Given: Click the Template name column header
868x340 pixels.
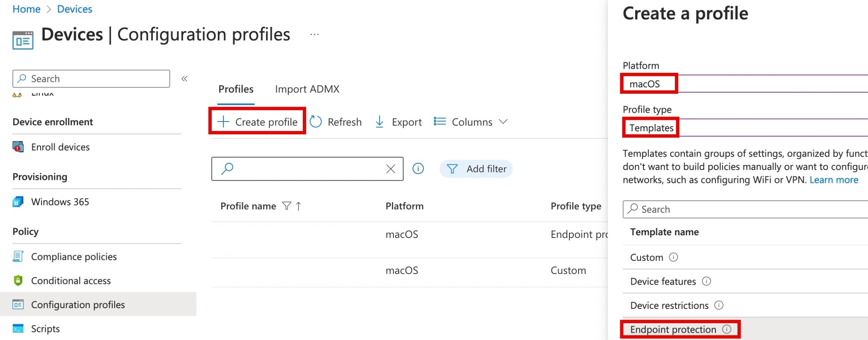Looking at the screenshot, I should point(664,232).
